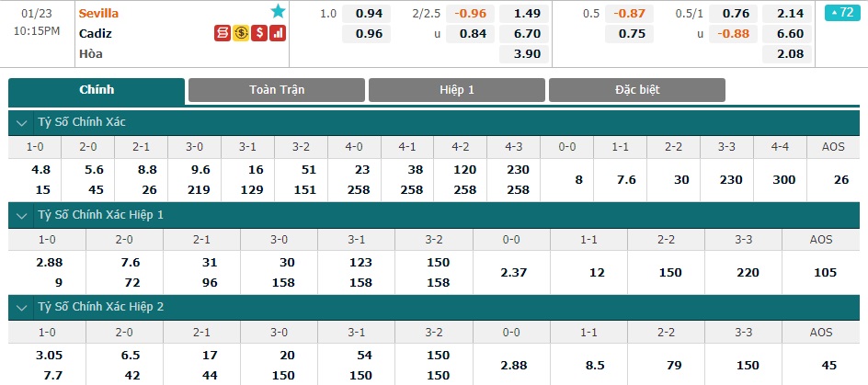Click the blue favorite star icon

(278, 11)
